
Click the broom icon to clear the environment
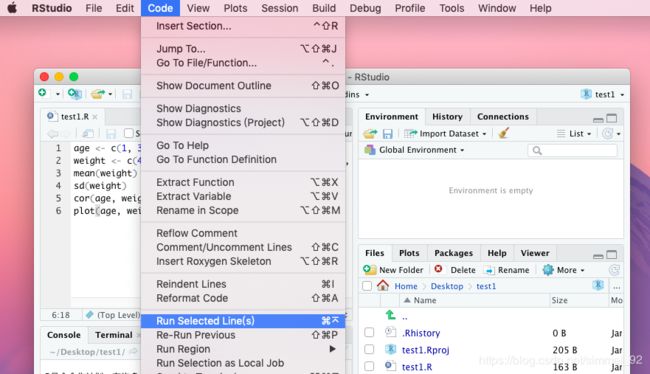(504, 133)
